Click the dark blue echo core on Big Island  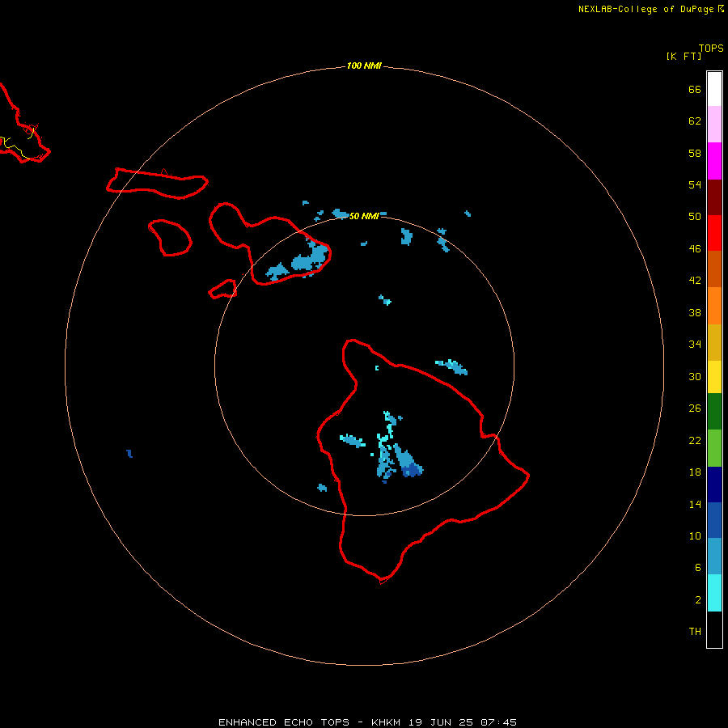click(413, 471)
